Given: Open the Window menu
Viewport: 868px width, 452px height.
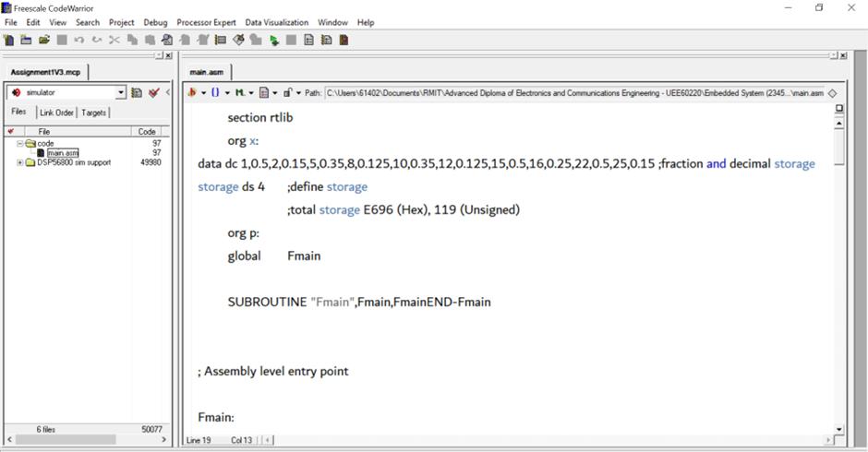Looking at the screenshot, I should 332,23.
